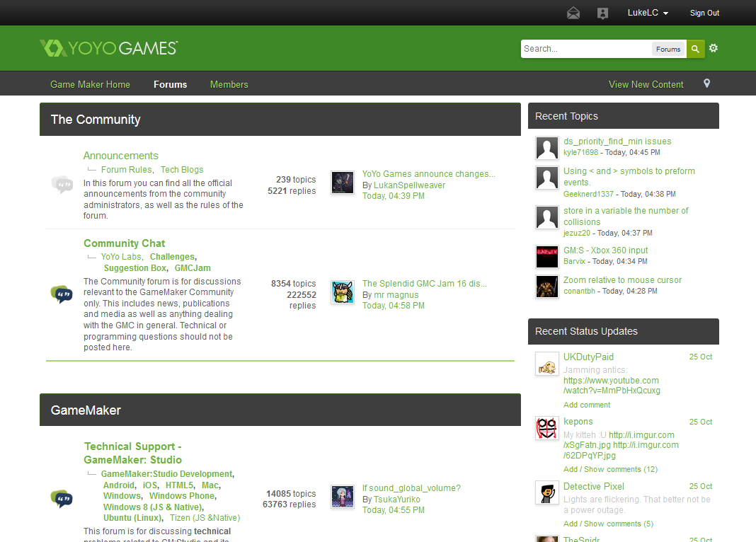The height and width of the screenshot is (542, 756).
Task: Click the Technical Support forum speech bubble icon
Action: point(62,498)
